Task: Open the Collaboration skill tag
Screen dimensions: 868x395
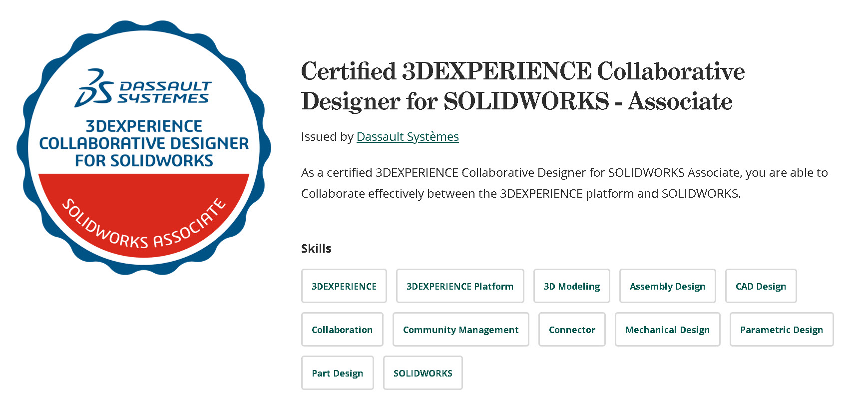Action: click(342, 330)
